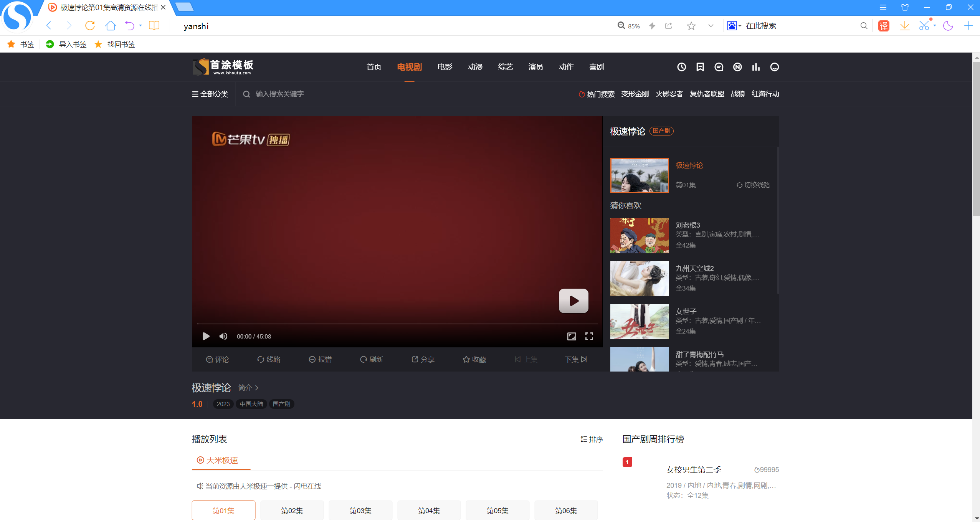
Task: Toggle fullscreen mode on the video player
Action: tap(589, 336)
